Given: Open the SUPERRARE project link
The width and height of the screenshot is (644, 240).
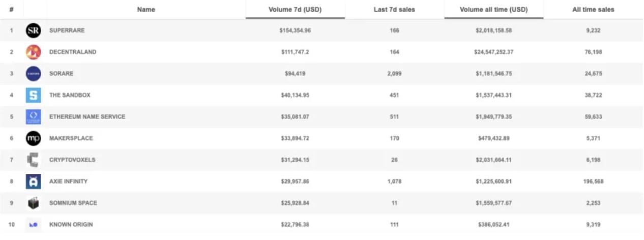Looking at the screenshot, I should pyautogui.click(x=67, y=31).
